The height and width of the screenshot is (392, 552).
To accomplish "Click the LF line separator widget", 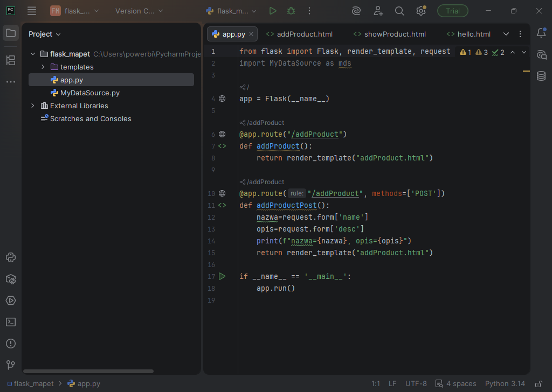I will click(392, 383).
